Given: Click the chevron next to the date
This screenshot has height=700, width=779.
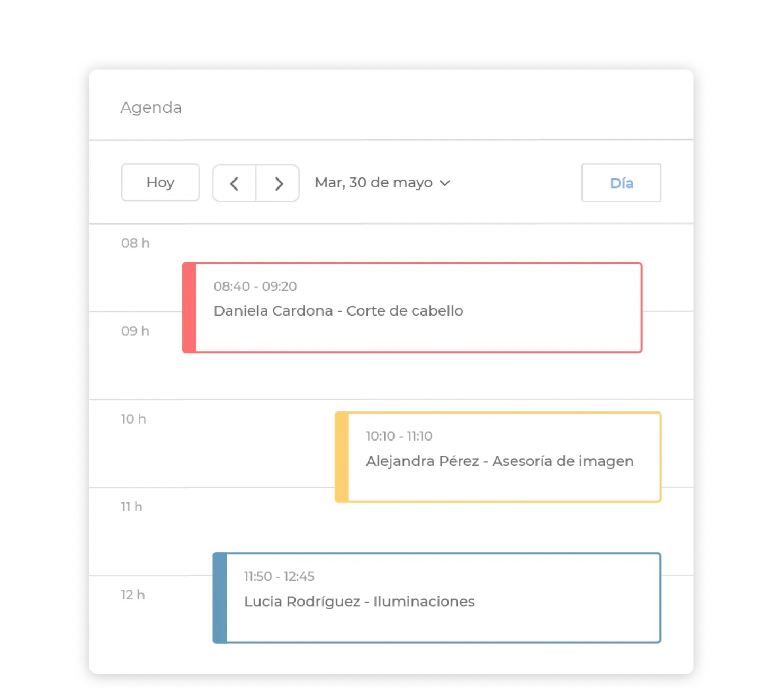Looking at the screenshot, I should click(445, 183).
